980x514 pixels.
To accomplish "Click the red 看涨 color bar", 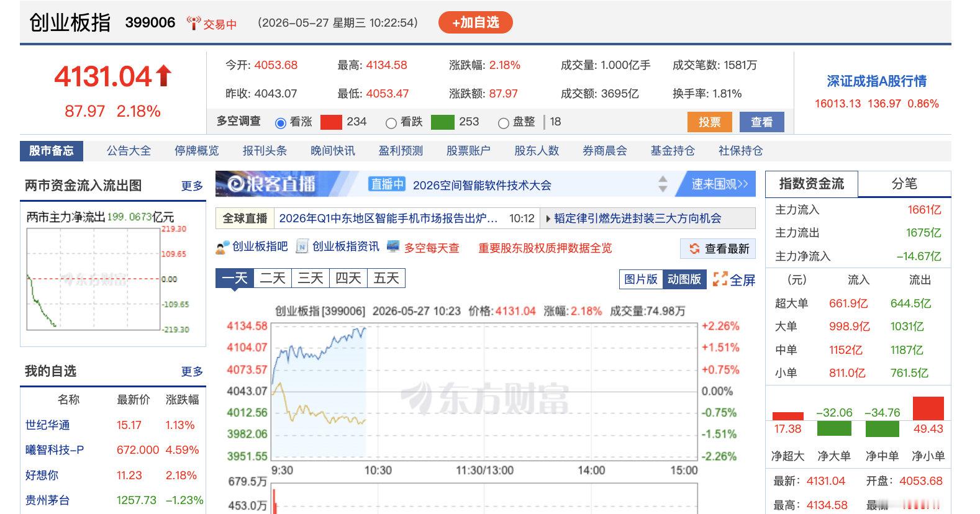I will point(331,122).
